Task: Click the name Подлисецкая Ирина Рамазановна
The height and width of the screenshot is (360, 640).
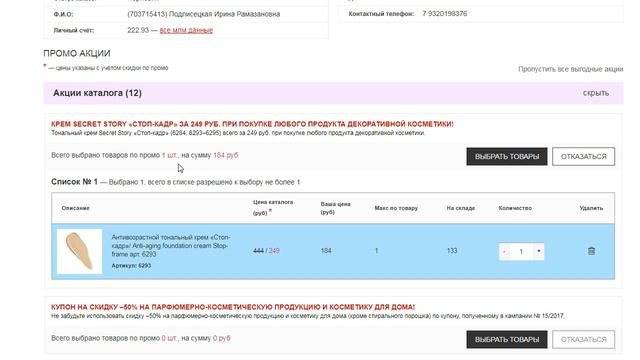Action: [224, 14]
